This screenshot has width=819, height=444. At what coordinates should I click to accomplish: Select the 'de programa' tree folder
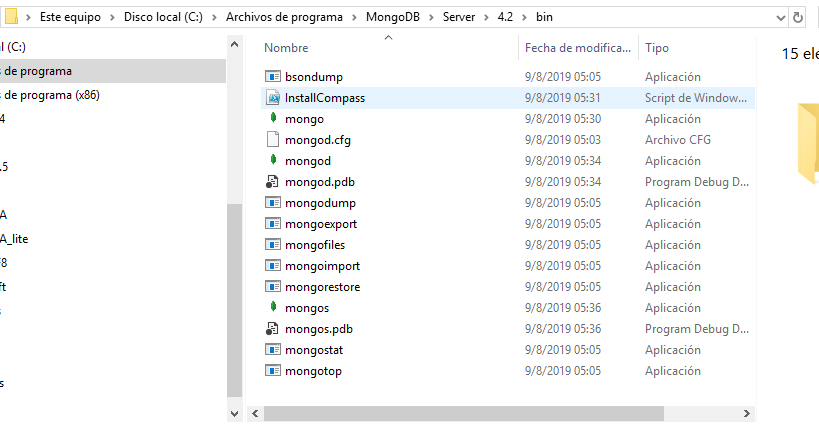pos(113,71)
